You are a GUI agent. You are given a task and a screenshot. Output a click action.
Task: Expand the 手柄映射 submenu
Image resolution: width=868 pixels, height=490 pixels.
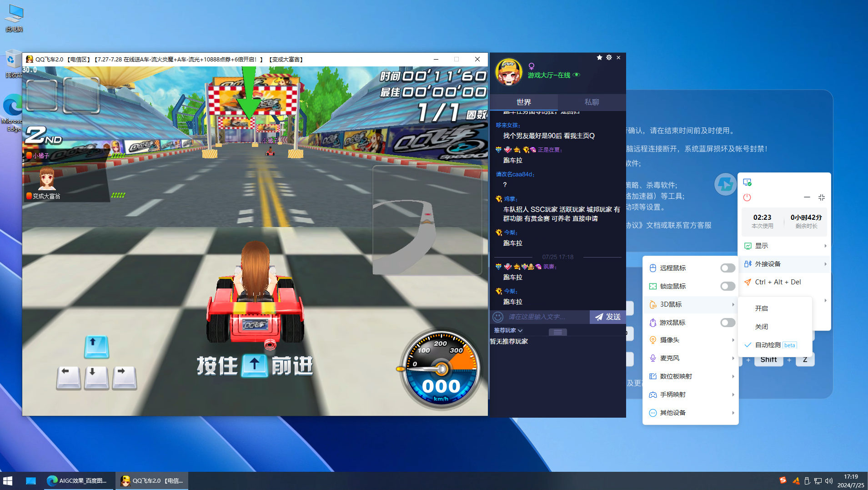point(691,394)
